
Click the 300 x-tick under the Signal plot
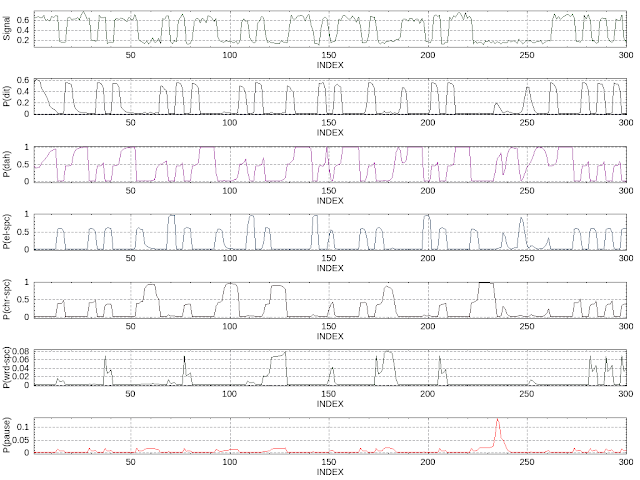click(x=626, y=55)
